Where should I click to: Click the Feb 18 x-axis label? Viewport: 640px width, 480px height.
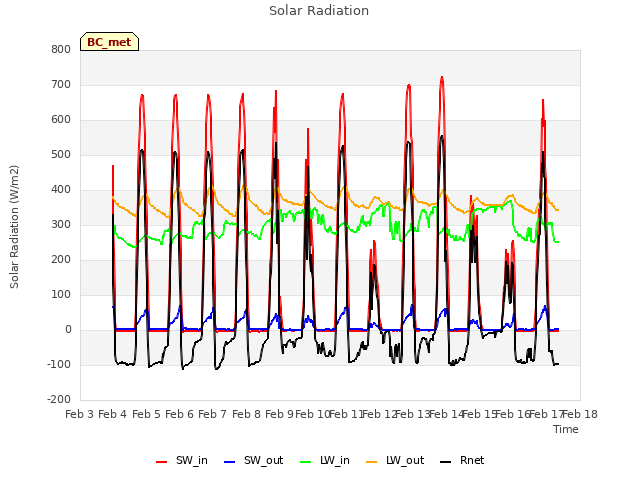580,414
